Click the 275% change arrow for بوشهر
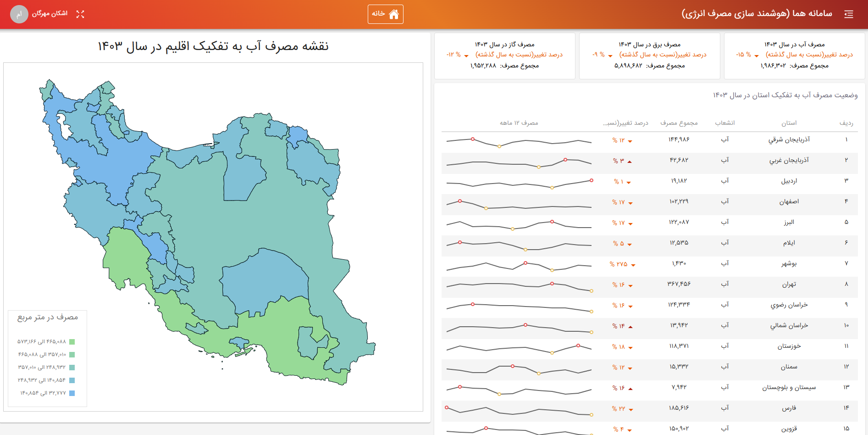The width and height of the screenshot is (868, 435). pyautogui.click(x=633, y=265)
